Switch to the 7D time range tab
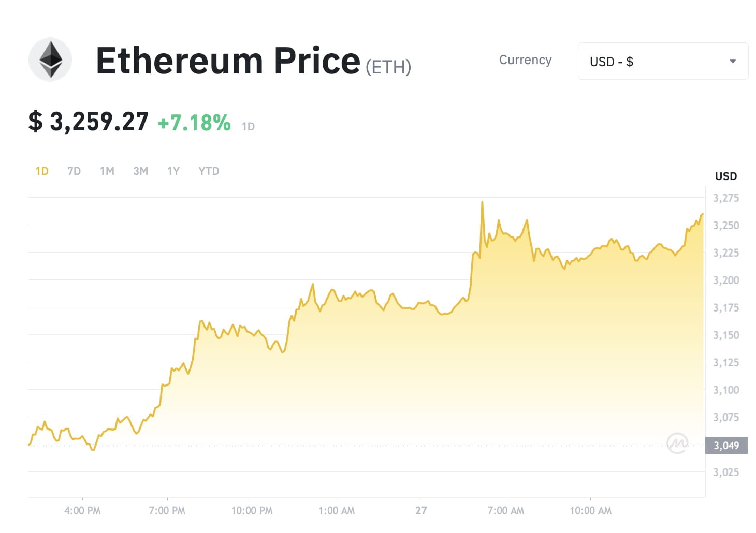Image resolution: width=756 pixels, height=533 pixels. click(74, 171)
